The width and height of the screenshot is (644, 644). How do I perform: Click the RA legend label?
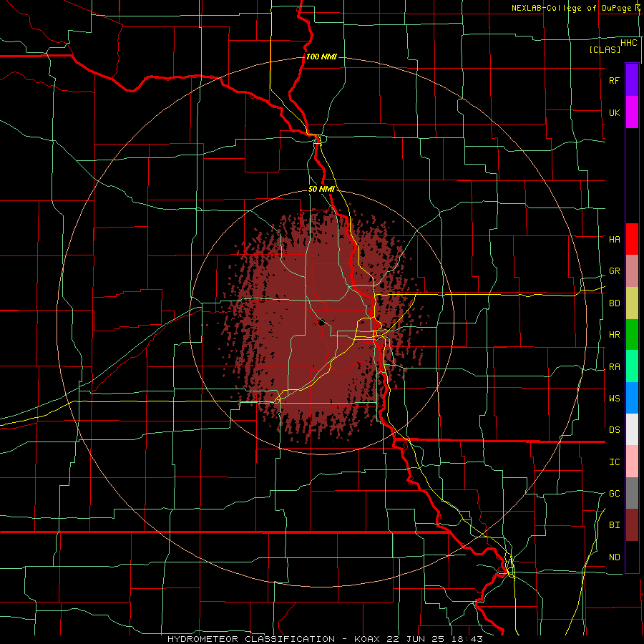click(614, 367)
